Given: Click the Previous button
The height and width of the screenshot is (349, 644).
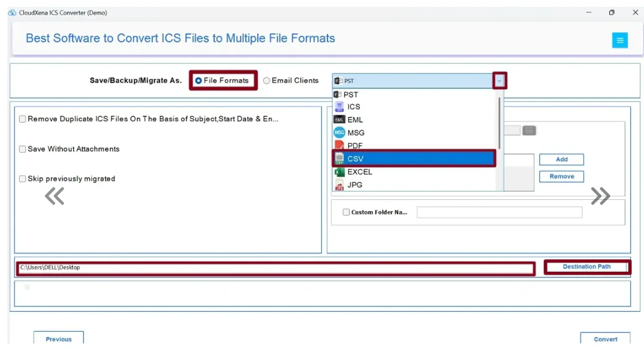Looking at the screenshot, I should (58, 338).
